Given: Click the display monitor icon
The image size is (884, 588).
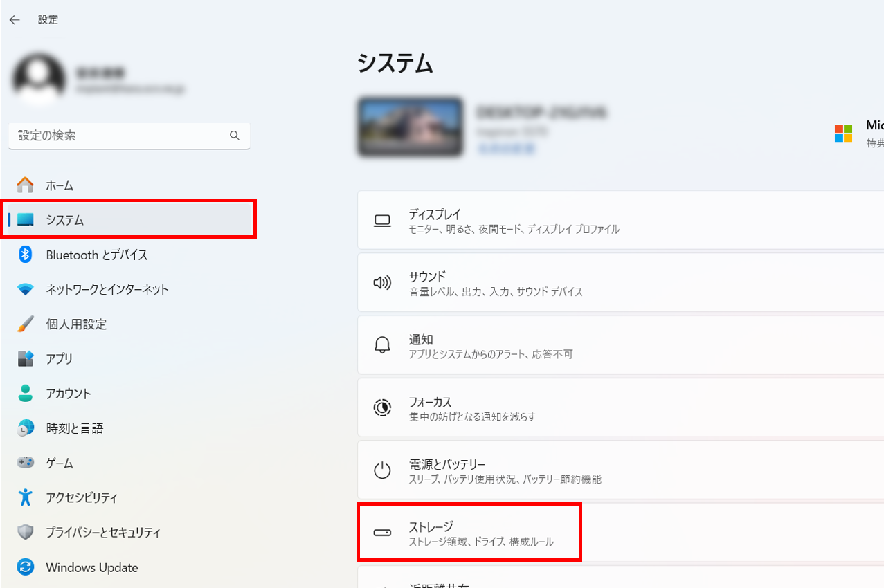Looking at the screenshot, I should pyautogui.click(x=382, y=221).
